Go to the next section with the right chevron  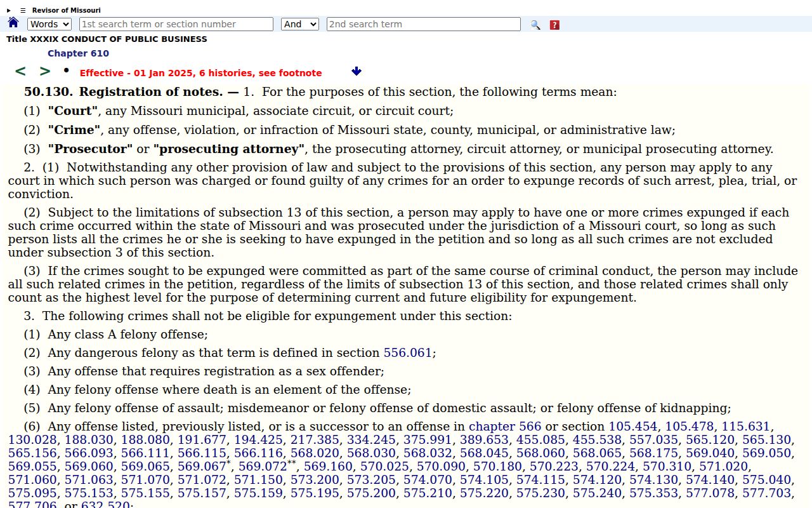pyautogui.click(x=45, y=71)
